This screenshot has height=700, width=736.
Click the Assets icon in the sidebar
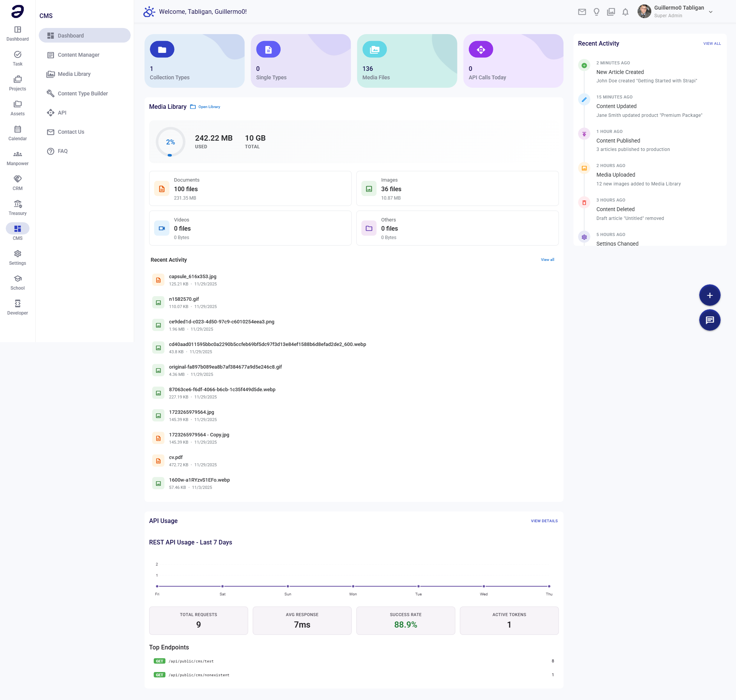point(18,104)
